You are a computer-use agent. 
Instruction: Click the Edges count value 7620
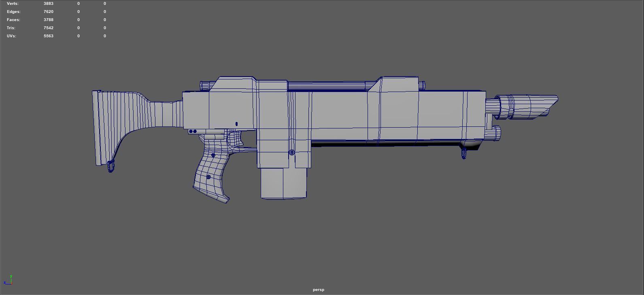coord(49,11)
